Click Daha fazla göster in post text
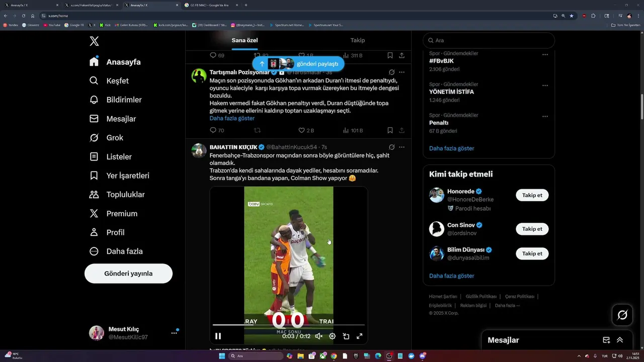Viewport: 644px width, 362px height. coord(232,118)
